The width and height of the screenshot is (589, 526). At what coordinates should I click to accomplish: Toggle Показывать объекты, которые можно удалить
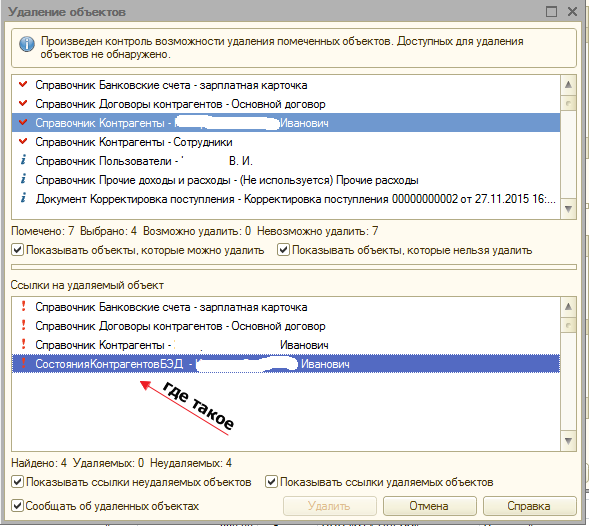click(x=17, y=250)
